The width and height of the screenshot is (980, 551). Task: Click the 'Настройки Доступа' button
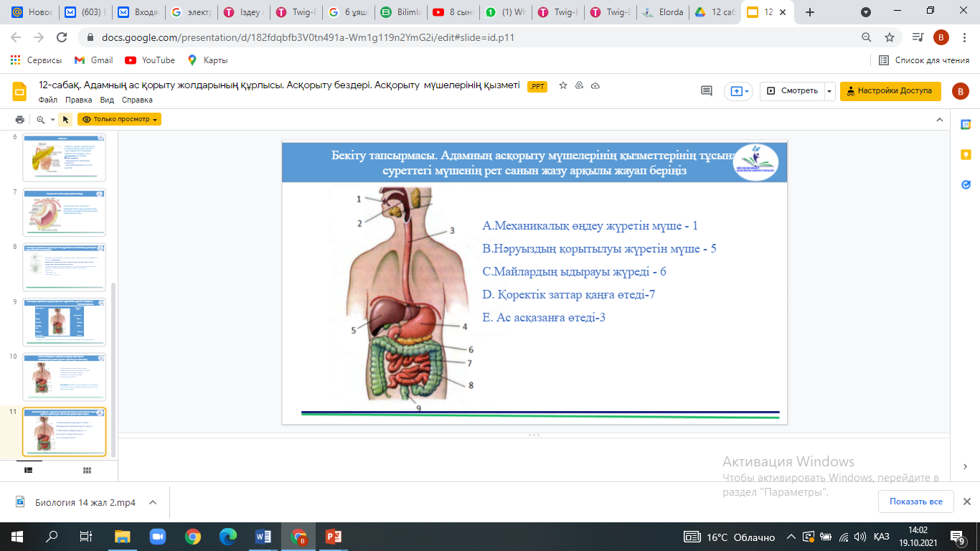890,91
